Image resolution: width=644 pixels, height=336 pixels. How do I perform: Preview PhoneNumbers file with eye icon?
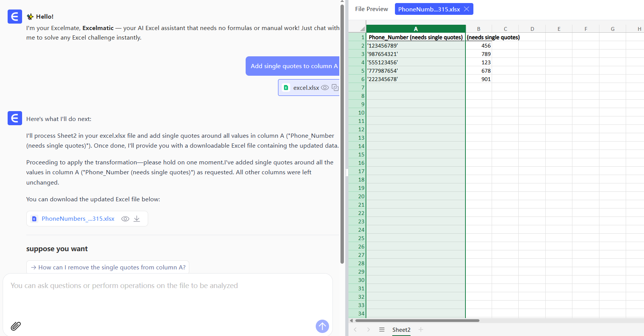click(x=125, y=219)
